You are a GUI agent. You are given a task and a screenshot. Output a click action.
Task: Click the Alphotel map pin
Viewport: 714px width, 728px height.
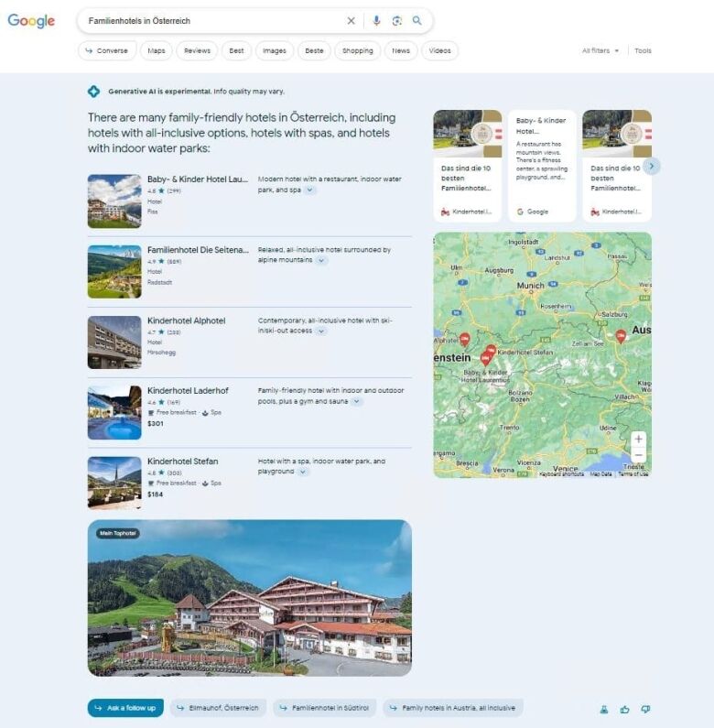click(465, 340)
